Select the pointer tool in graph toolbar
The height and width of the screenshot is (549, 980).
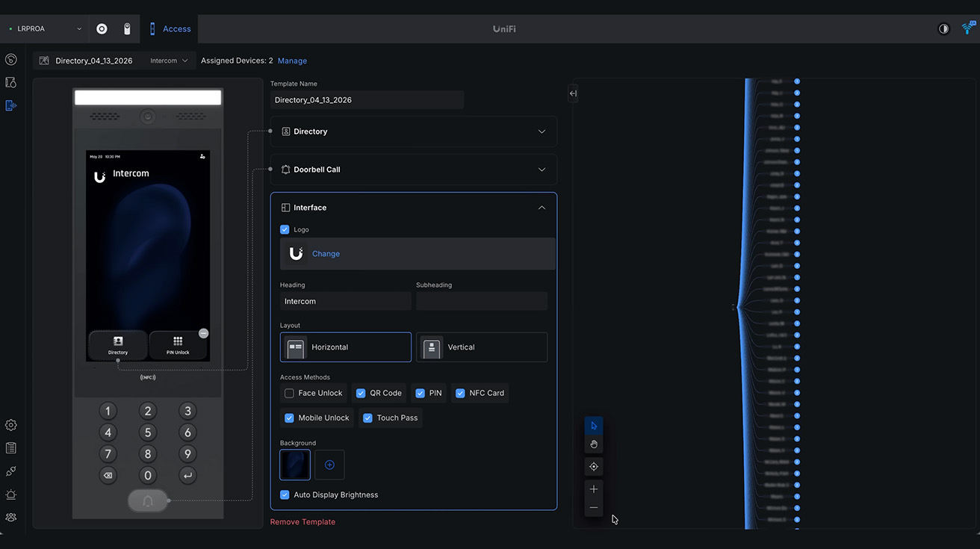coord(594,426)
